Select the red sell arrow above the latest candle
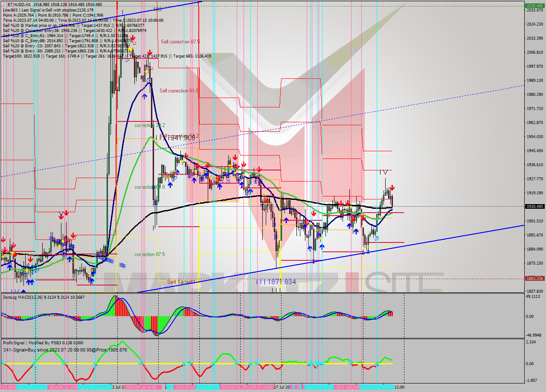Viewport: 546px width, 392px height. 392,187
